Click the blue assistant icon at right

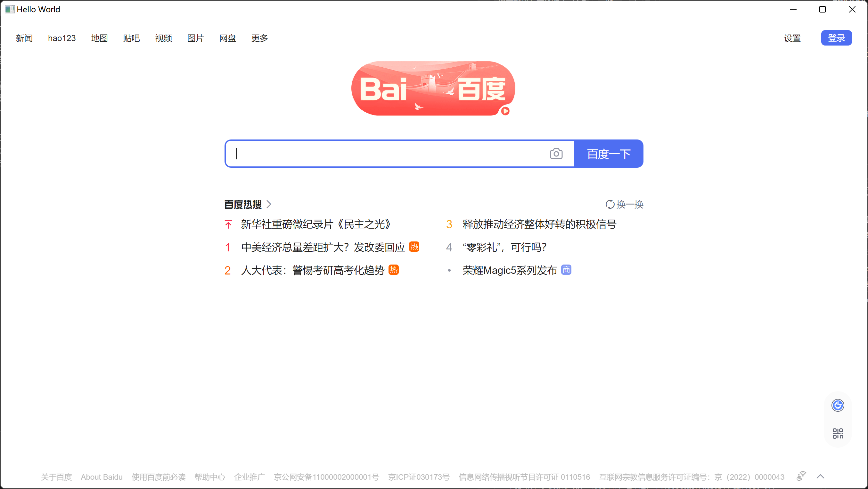point(837,405)
